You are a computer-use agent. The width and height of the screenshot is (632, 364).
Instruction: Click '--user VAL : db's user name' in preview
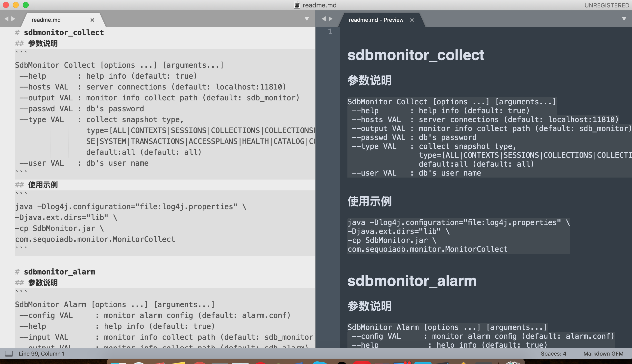416,173
